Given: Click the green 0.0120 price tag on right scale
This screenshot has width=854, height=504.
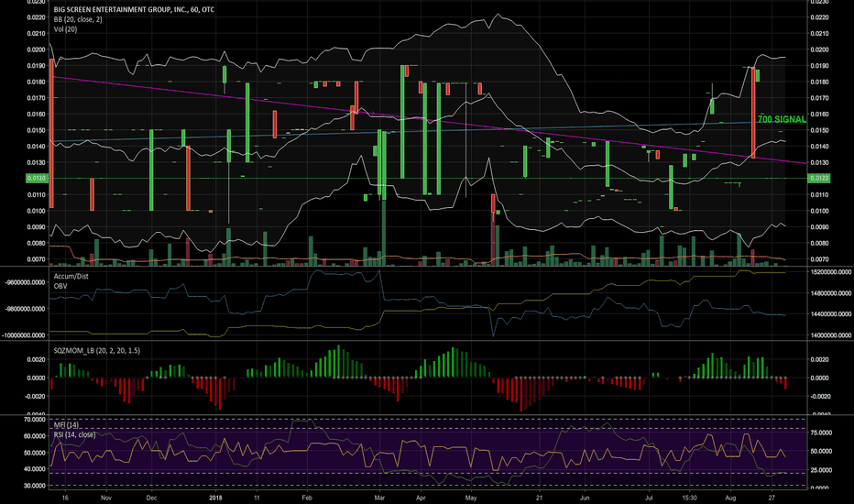Looking at the screenshot, I should point(818,178).
